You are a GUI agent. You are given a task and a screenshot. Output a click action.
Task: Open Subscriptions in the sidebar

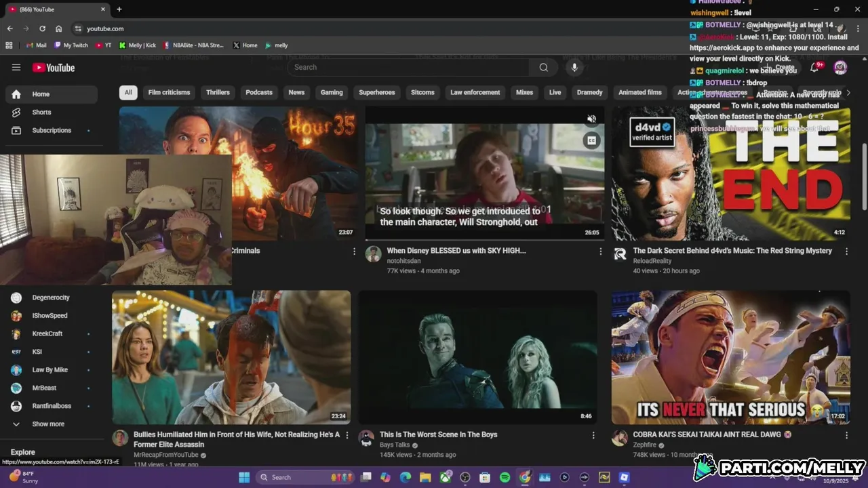point(52,130)
